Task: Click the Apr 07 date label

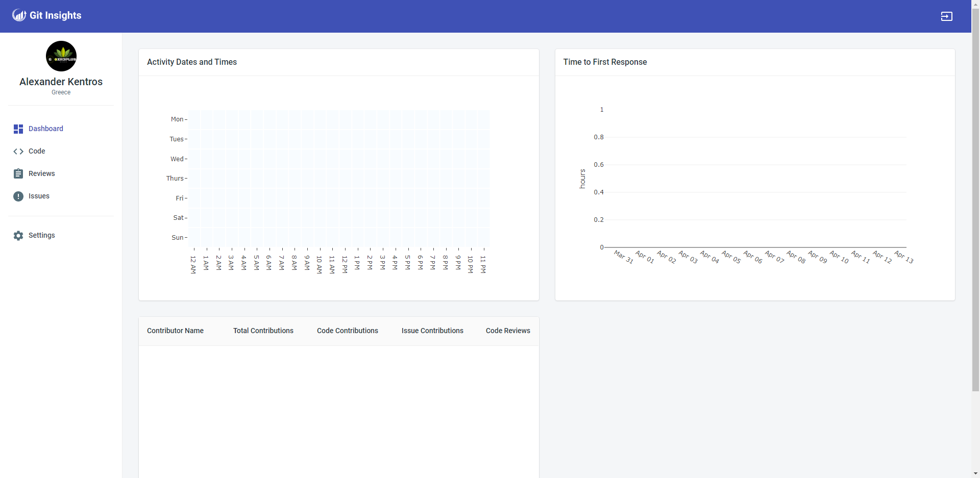Action: (x=775, y=257)
